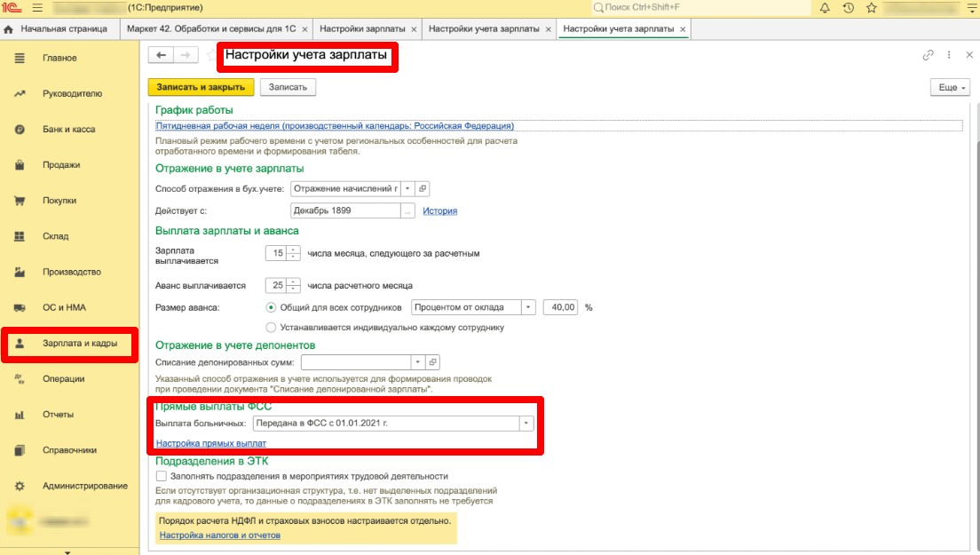Click the back navigation arrow

coord(161,55)
